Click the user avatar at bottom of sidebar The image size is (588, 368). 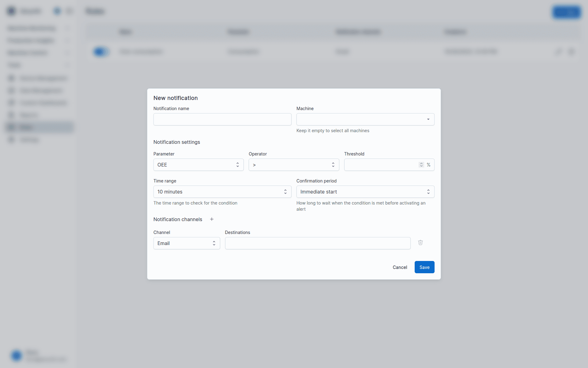click(x=17, y=355)
